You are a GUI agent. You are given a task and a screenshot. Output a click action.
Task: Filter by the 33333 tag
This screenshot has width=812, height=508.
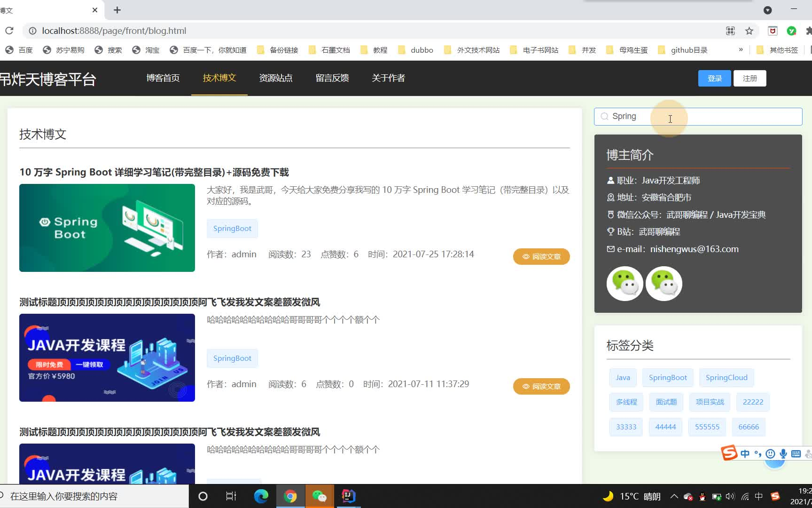[x=626, y=427]
